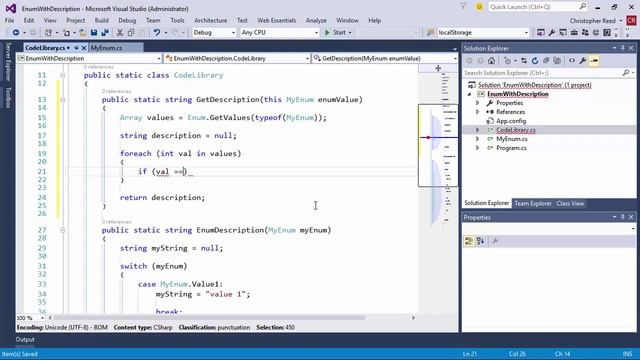
Task: Click the Solution Explorer Home icon
Action: (491, 61)
